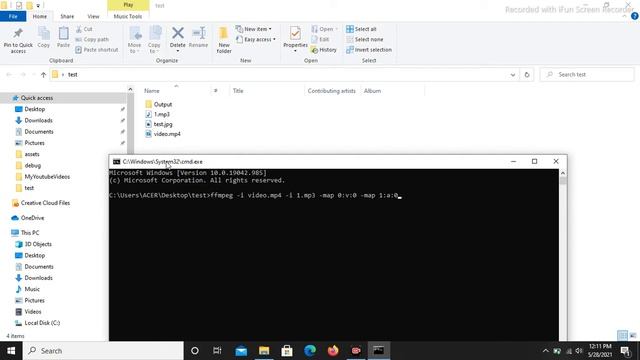
Task: Click the cmd.exe window title icon
Action: [x=116, y=162]
